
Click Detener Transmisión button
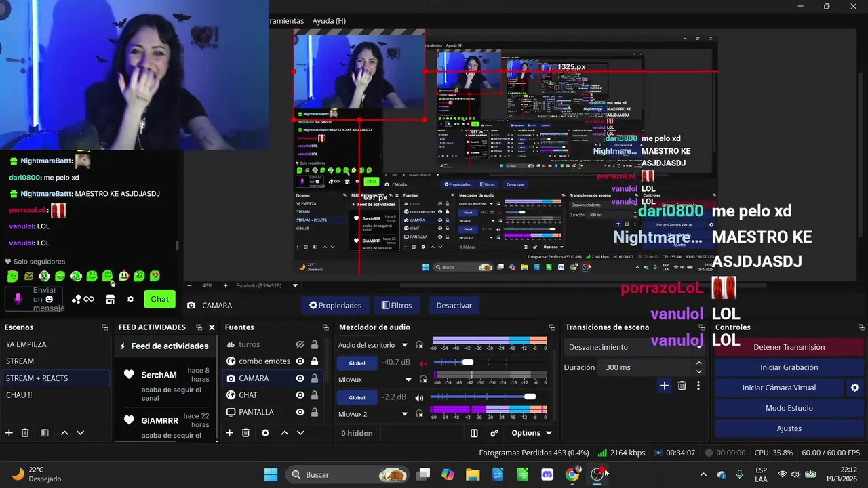[789, 347]
